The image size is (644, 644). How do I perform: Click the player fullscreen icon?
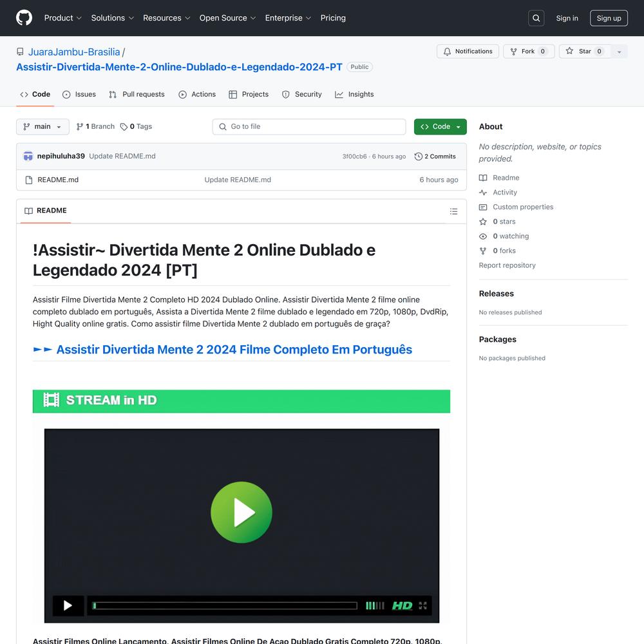422,605
